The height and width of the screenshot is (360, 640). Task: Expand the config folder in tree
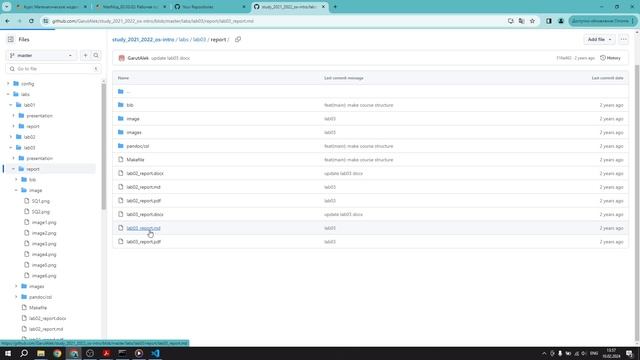coord(8,84)
